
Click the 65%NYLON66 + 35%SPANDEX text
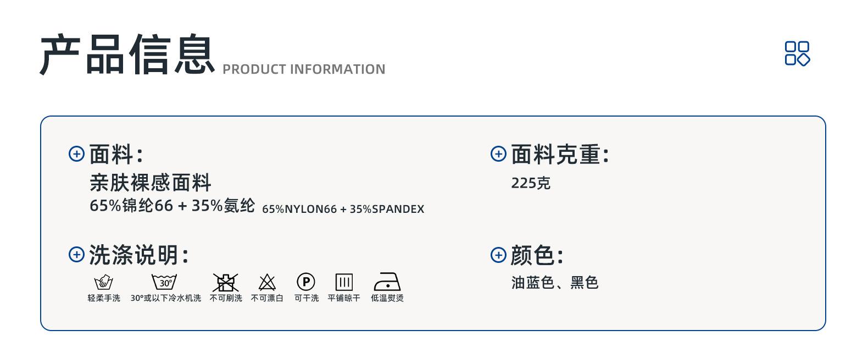coord(343,209)
